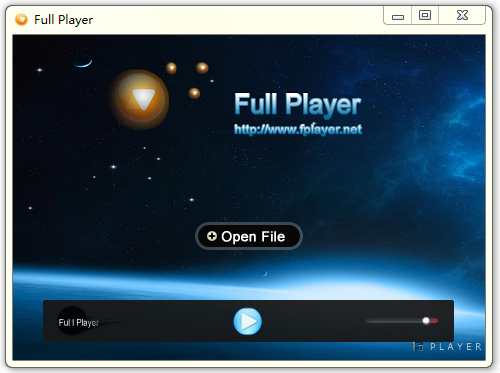
Task: Click the large orange Full Player orb
Action: (x=139, y=99)
